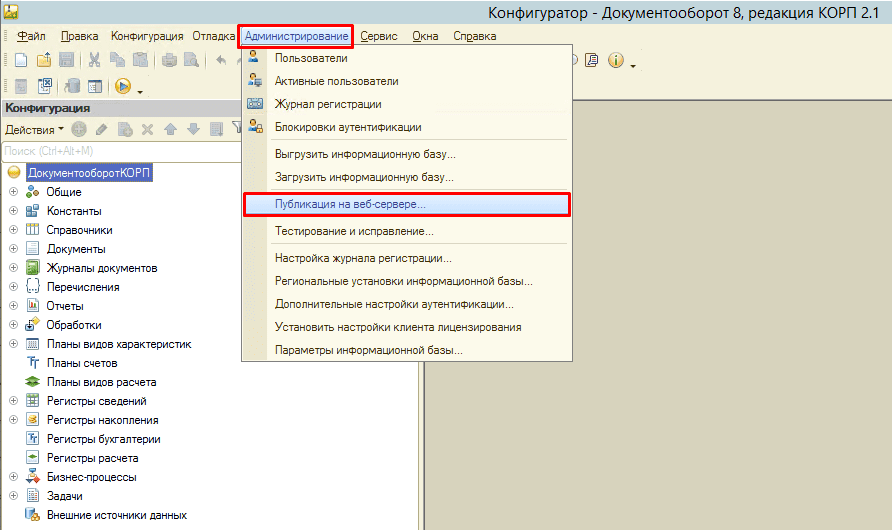
Task: Click the Move down arrow icon
Action: (193, 130)
